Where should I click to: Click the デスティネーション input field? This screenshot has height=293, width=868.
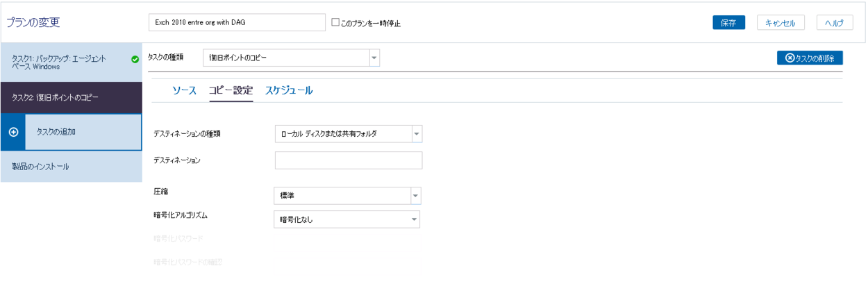click(349, 160)
